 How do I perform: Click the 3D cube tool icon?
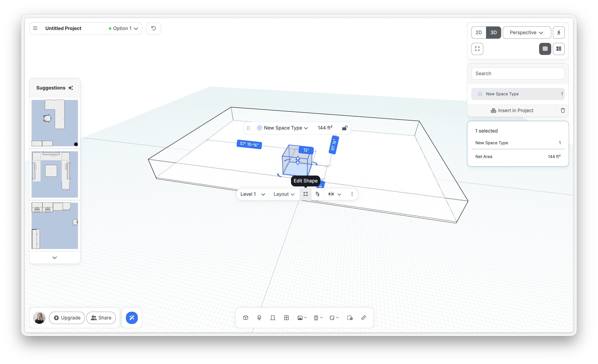pos(245,318)
